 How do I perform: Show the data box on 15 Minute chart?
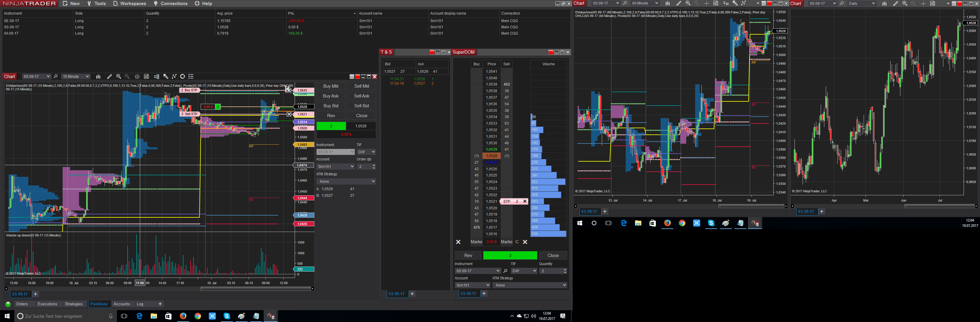[x=146, y=76]
